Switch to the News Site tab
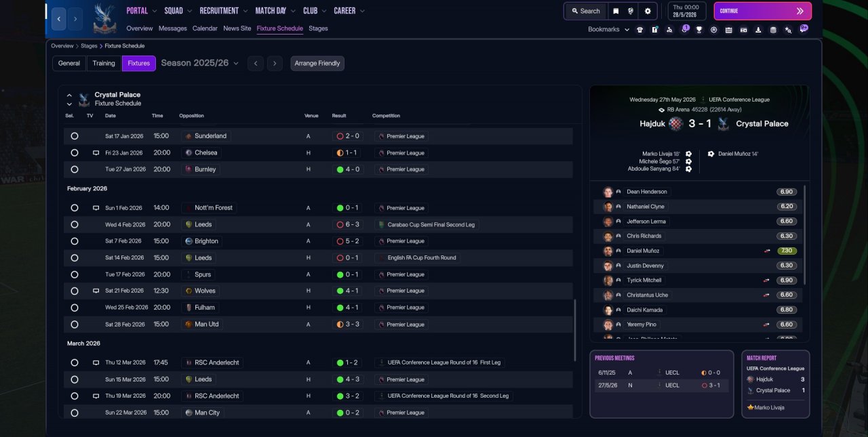This screenshot has height=437, width=868. pyautogui.click(x=237, y=28)
